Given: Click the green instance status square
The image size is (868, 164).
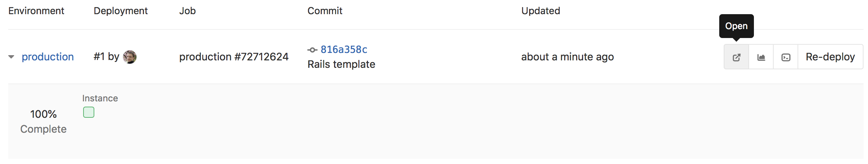Looking at the screenshot, I should click(89, 112).
